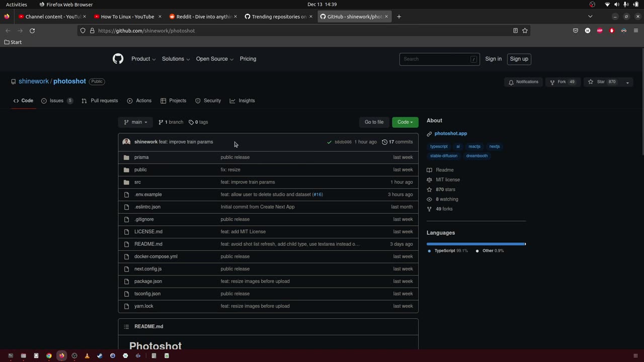Switch to the Pull requests tab

click(100, 101)
